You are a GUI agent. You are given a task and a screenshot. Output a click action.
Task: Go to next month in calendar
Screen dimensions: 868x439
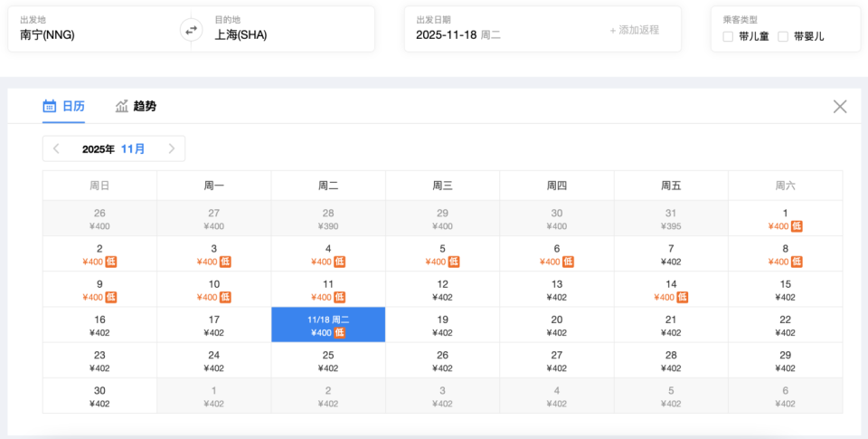coord(172,148)
